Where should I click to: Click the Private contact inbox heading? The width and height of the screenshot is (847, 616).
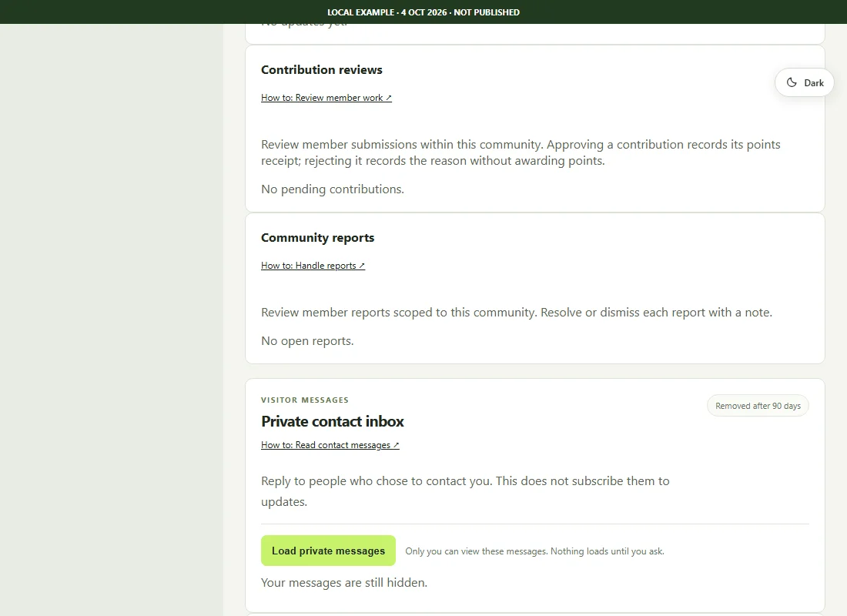[332, 421]
